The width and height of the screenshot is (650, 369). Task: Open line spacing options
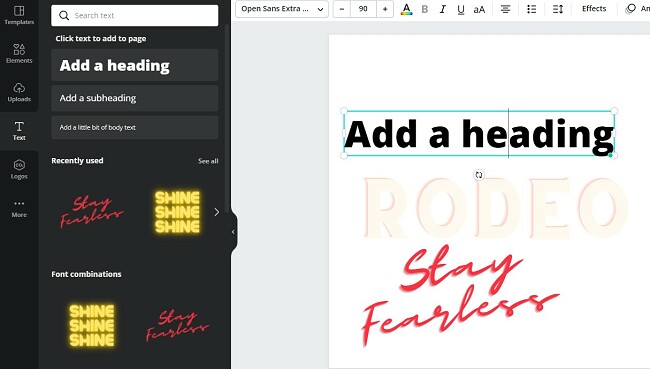point(558,9)
